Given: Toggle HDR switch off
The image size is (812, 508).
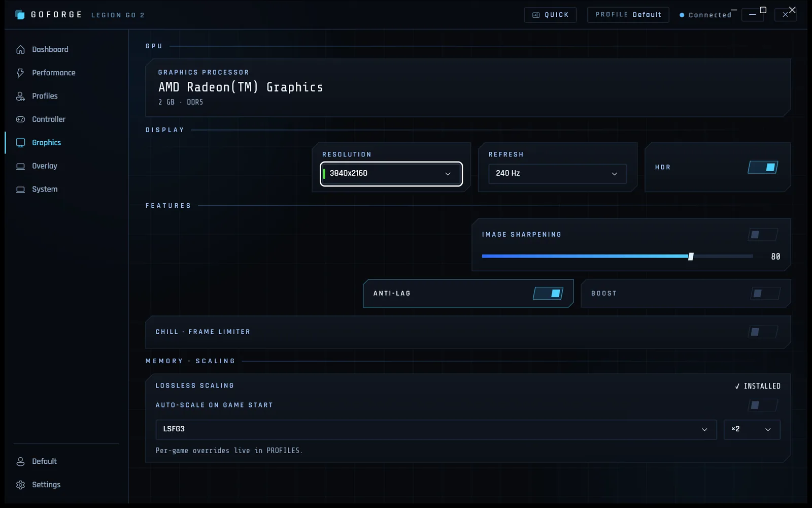Looking at the screenshot, I should point(763,167).
